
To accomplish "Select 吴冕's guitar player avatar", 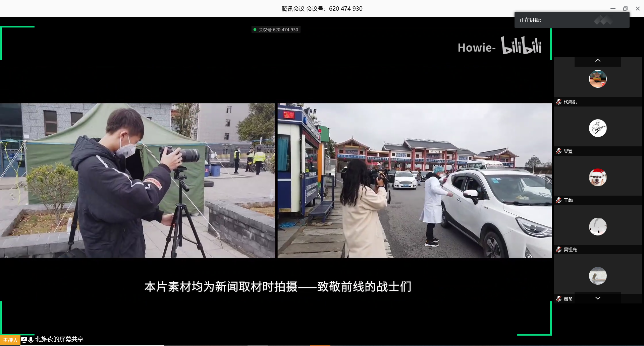I will click(598, 128).
